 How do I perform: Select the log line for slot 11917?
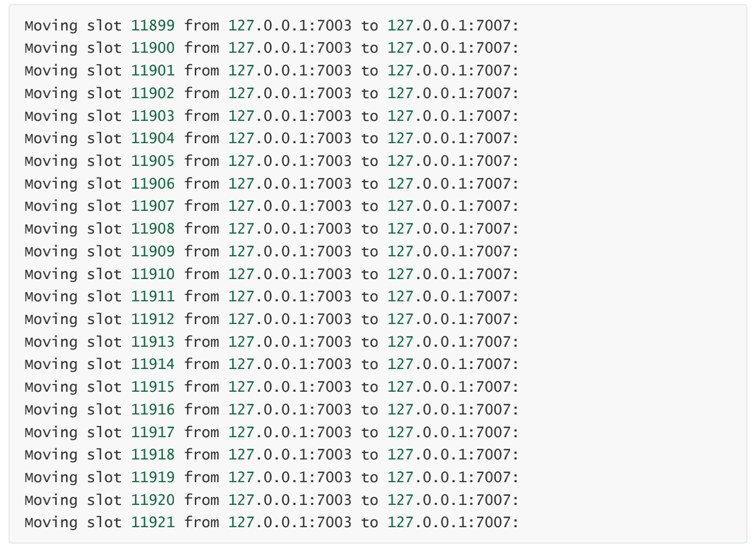pyautogui.click(x=272, y=433)
